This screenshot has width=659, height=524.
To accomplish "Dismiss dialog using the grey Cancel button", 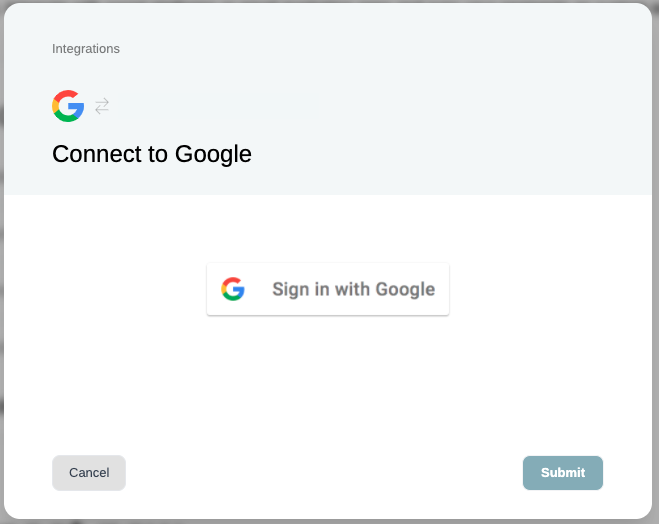I will (89, 473).
